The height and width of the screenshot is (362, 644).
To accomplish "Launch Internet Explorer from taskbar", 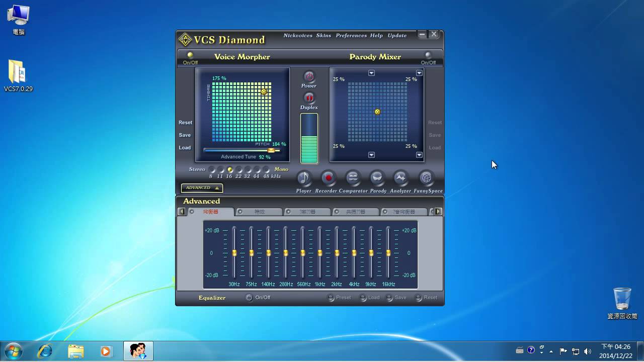I will (x=45, y=351).
